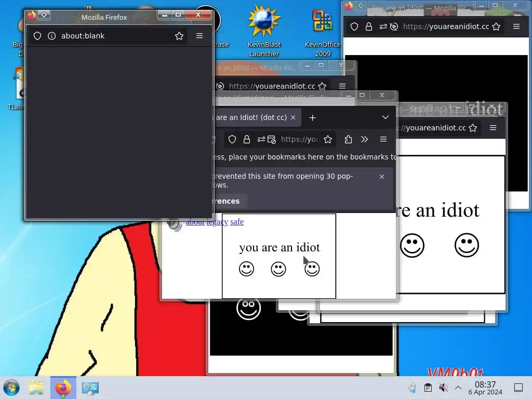Open the control panel taskbar icon
The width and height of the screenshot is (532, 399).
[x=90, y=388]
